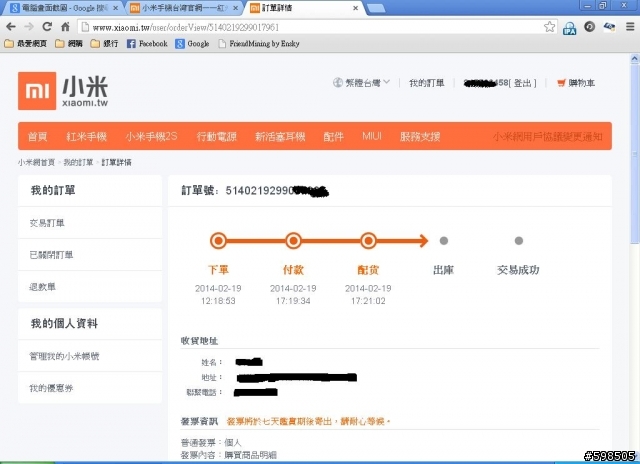
Task: Open the Facebook bookmark
Action: click(147, 44)
